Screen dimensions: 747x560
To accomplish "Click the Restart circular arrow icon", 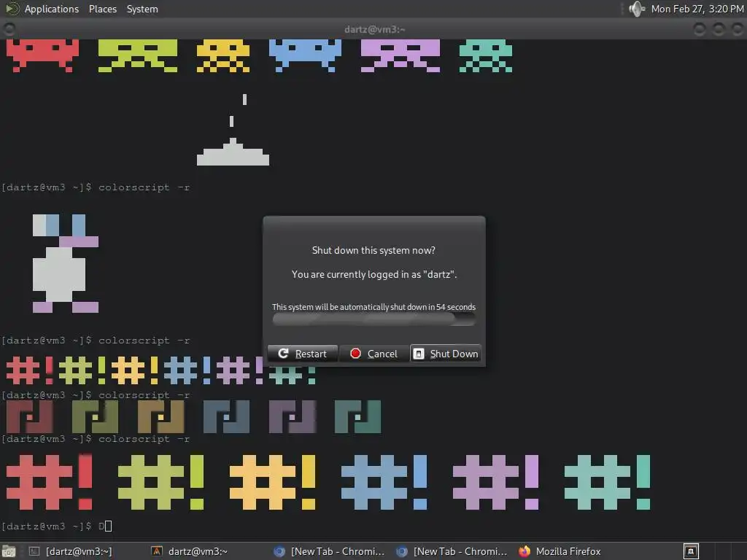I will 283,354.
